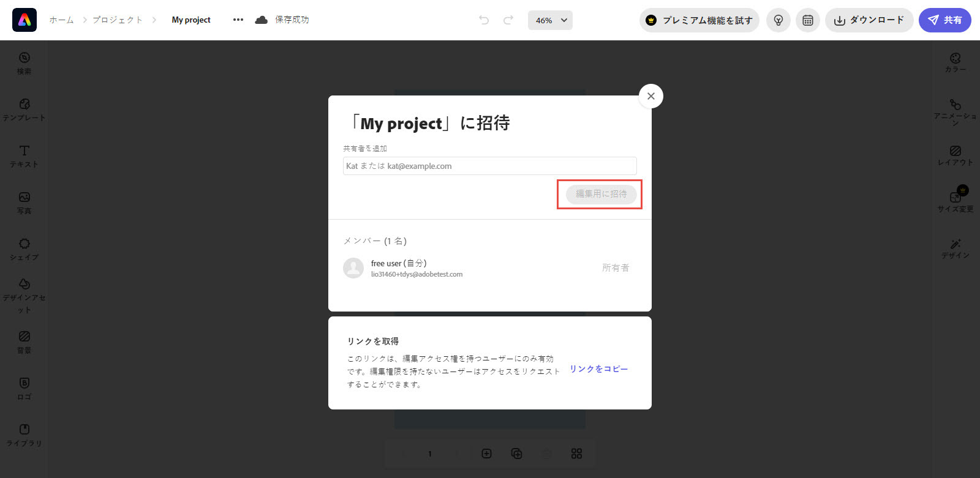This screenshot has height=478, width=980.
Task: Open the テンプレート templates panel
Action: tap(24, 110)
